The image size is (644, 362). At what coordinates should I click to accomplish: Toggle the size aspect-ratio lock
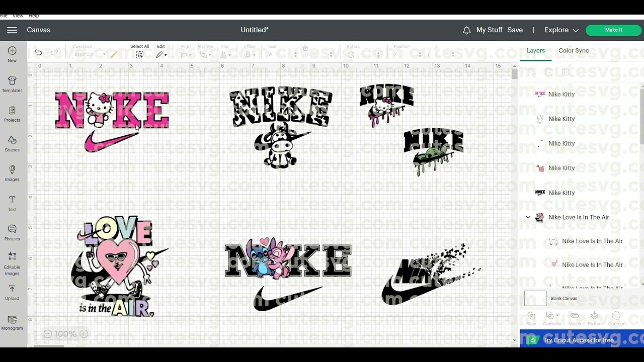305,48
